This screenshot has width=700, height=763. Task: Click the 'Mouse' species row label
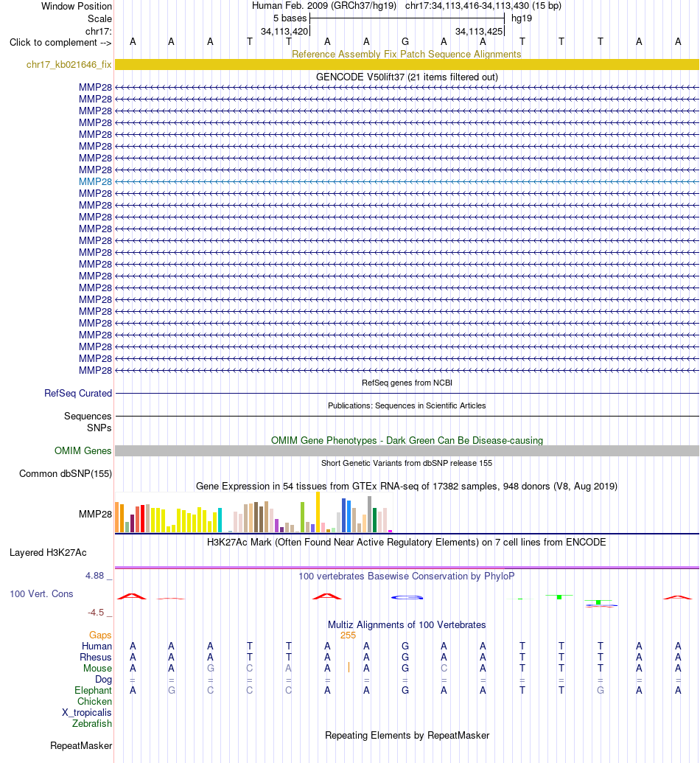point(97,669)
